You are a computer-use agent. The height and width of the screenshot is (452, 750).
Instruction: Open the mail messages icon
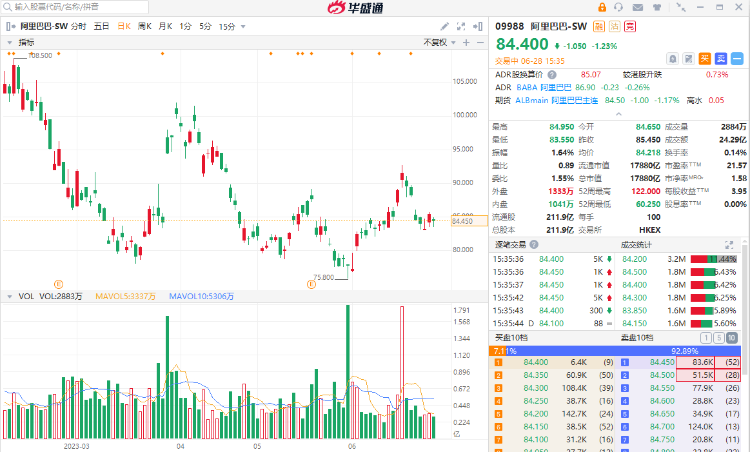coord(638,7)
